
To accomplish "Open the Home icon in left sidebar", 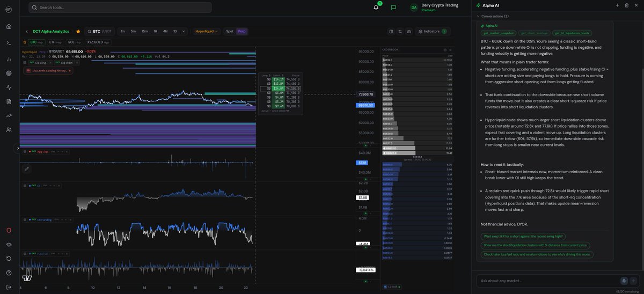I will point(9,26).
